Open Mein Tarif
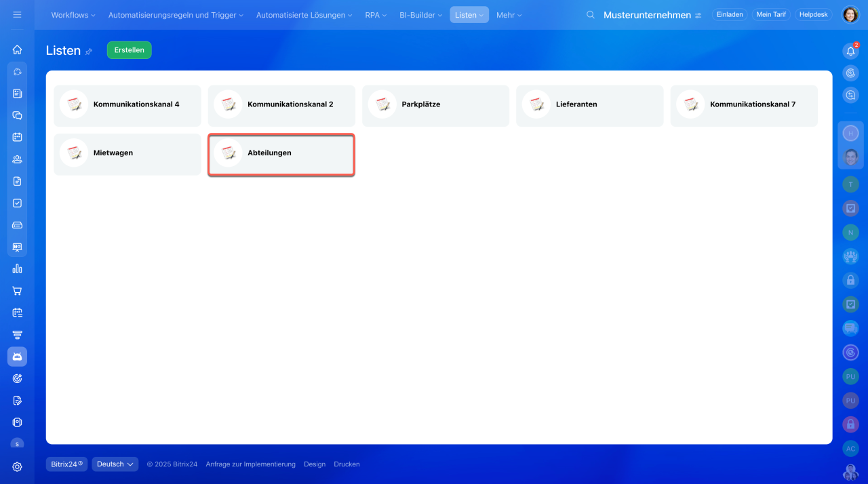Screen dimensions: 868x484 coord(770,14)
